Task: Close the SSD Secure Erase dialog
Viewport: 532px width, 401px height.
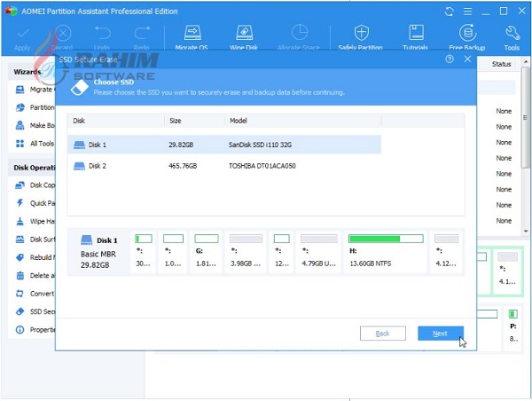Action: (x=467, y=59)
